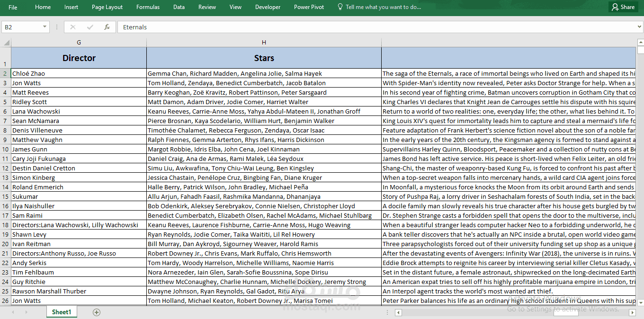Select row 26 header
644x319 pixels.
pos(5,301)
